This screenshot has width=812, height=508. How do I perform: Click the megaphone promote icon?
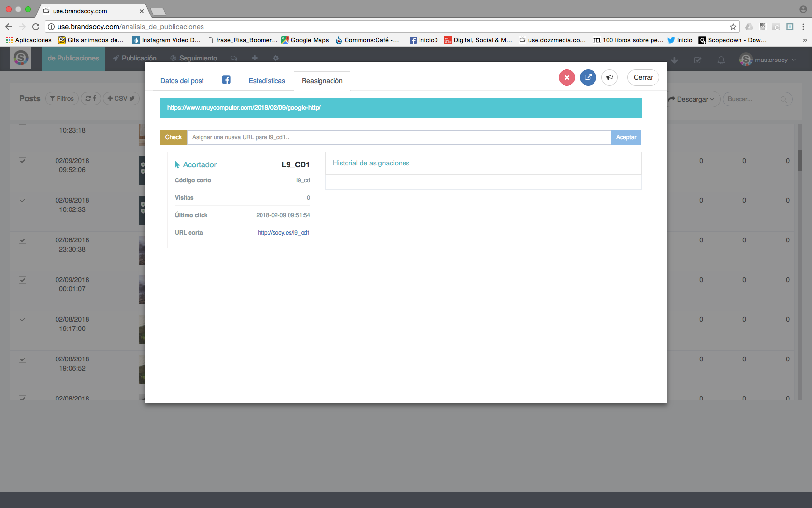(x=609, y=77)
